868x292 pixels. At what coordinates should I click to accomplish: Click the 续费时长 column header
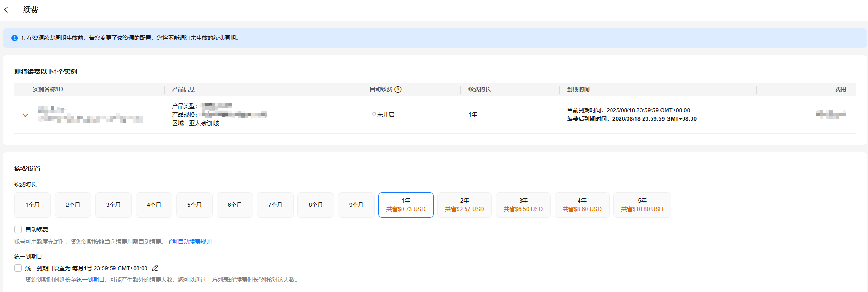(480, 89)
